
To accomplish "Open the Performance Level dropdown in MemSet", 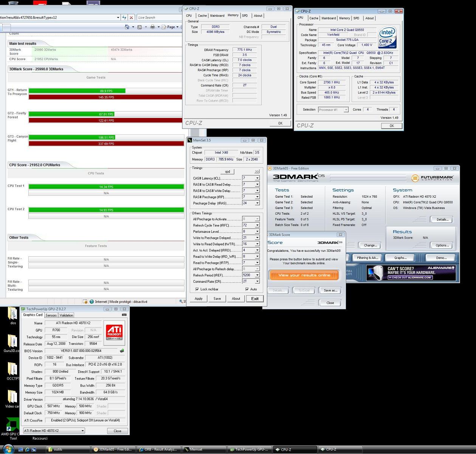I will (257, 231).
